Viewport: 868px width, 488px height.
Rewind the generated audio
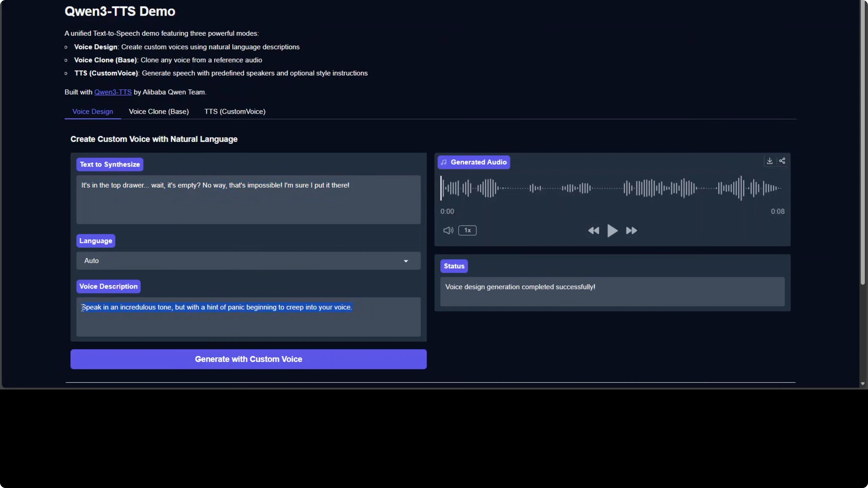tap(593, 231)
